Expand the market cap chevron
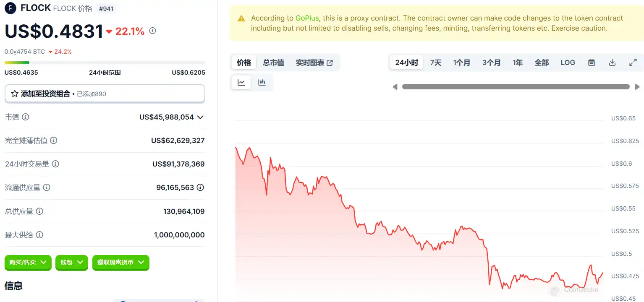Viewport: 644px width, 302px height. [200, 117]
